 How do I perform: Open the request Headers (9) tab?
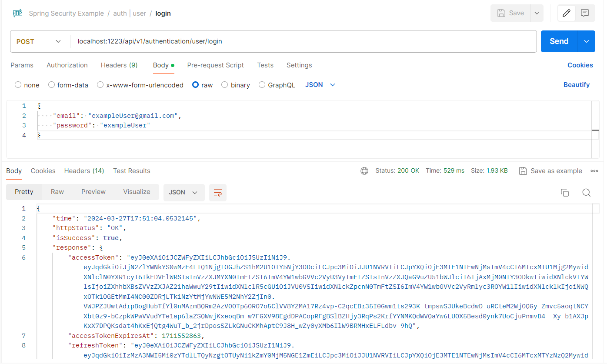click(119, 65)
